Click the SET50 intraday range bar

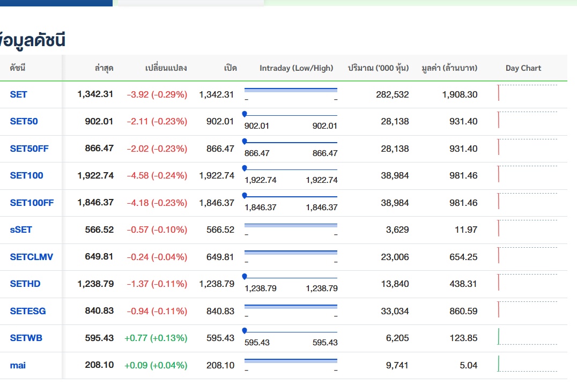click(291, 115)
